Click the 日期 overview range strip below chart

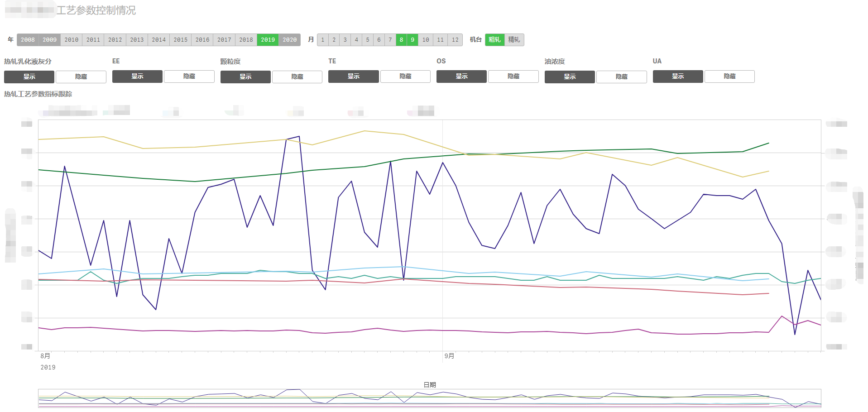[x=429, y=398]
